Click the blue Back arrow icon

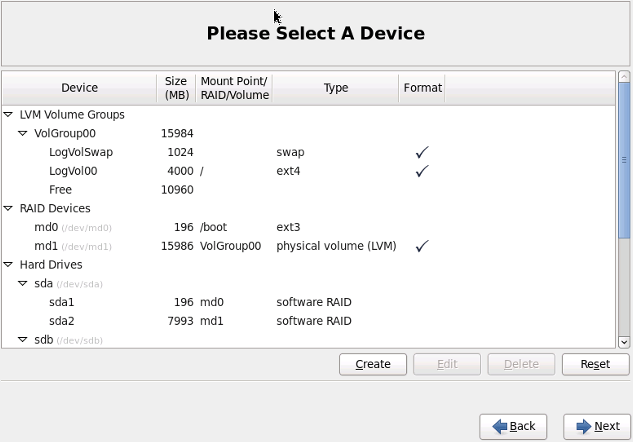coord(500,426)
